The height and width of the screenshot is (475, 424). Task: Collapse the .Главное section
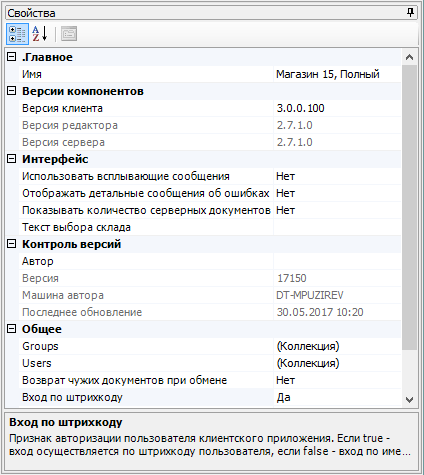[12, 57]
